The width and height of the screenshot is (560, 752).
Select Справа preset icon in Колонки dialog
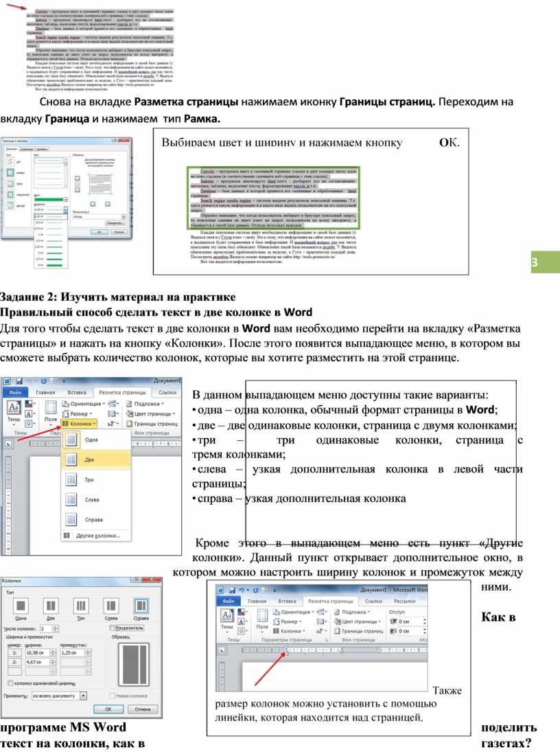coord(141,605)
